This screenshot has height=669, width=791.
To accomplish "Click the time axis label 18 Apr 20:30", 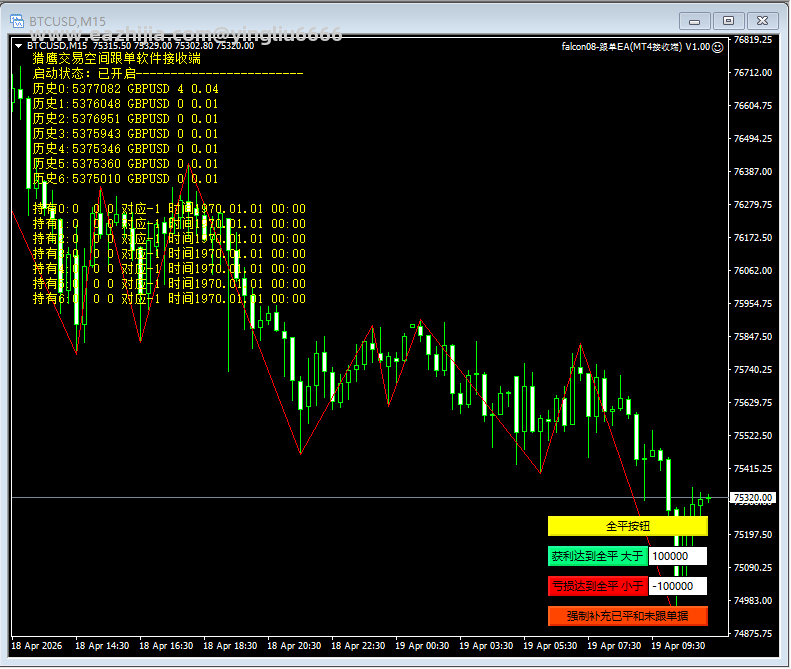I will point(294,646).
